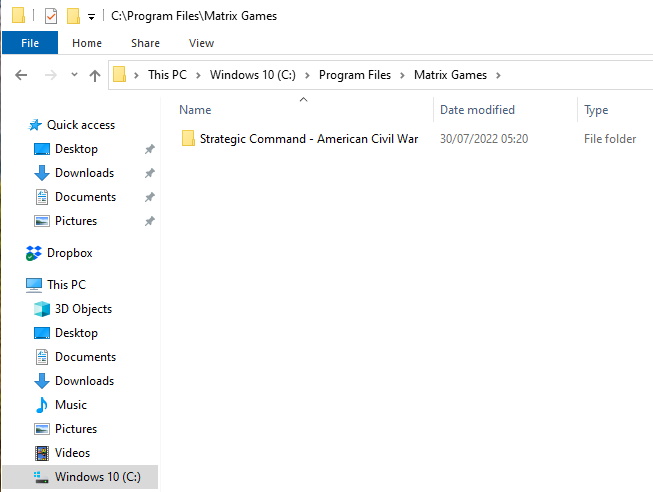Sort by the Name column header
The width and height of the screenshot is (653, 492).
pyautogui.click(x=195, y=110)
